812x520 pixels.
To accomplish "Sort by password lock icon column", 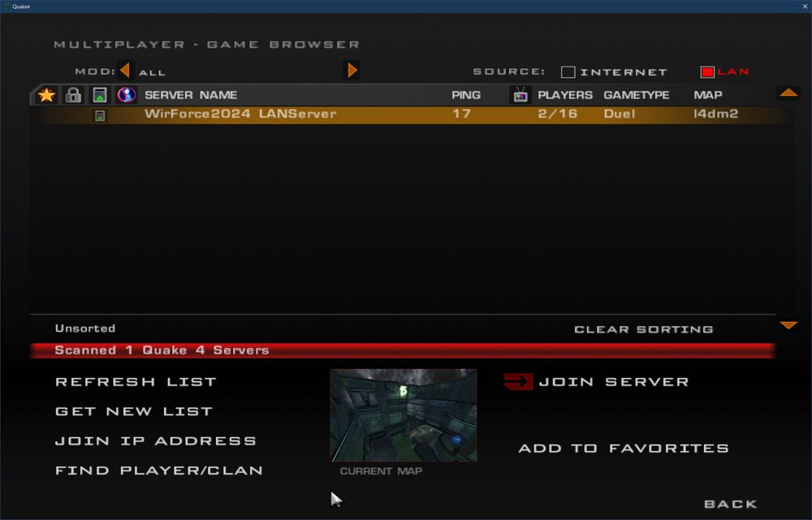I will (73, 95).
